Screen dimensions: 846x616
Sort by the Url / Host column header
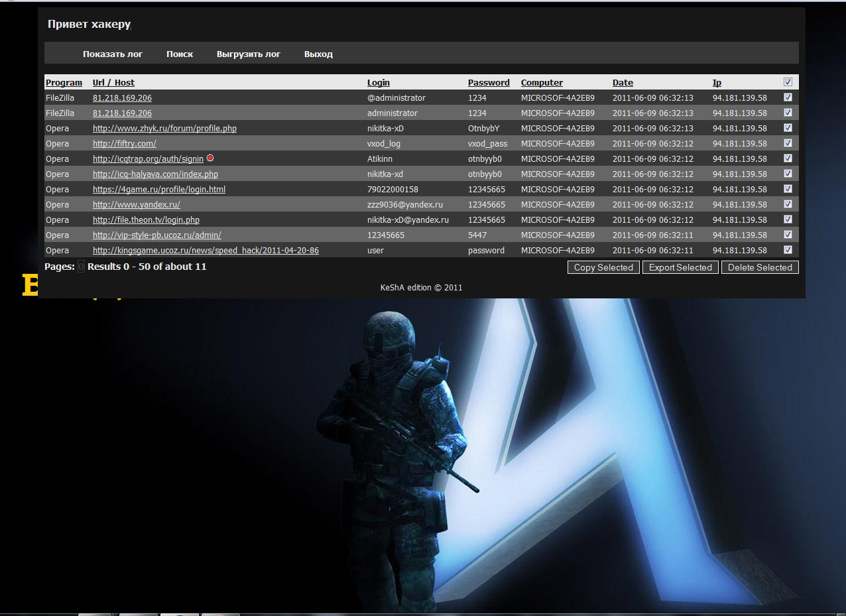pyautogui.click(x=113, y=83)
